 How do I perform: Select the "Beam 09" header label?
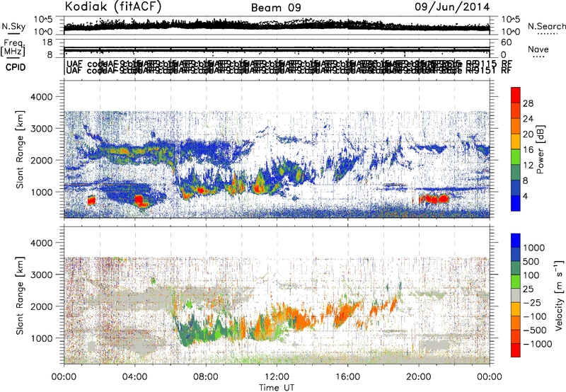(276, 8)
